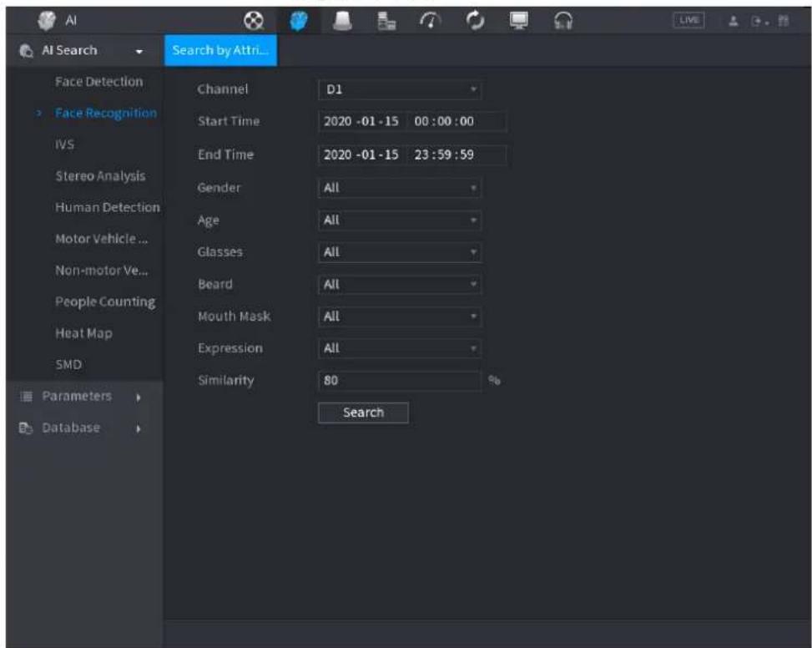Screen dimensions: 812x648
Task: Click the Start Time date field
Action: coord(361,122)
